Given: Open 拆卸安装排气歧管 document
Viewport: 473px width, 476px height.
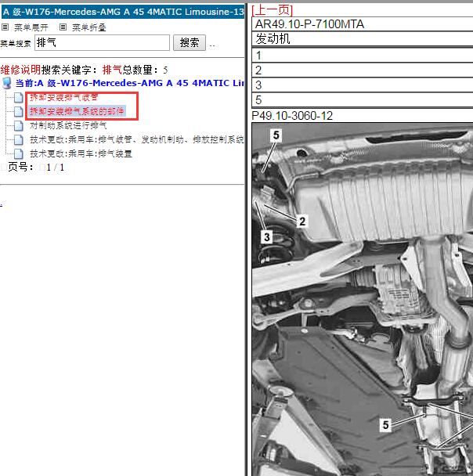Looking at the screenshot, I should coord(64,97).
